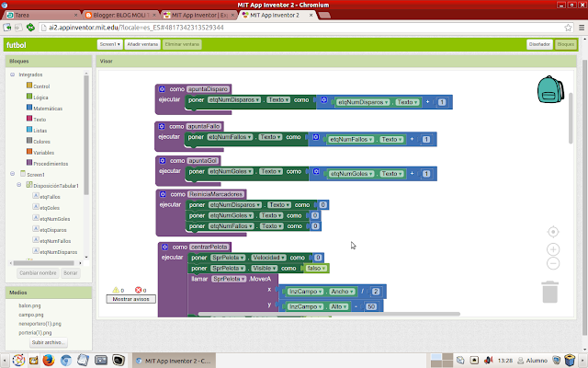Open Alto dropdown in lnzCampo block
This screenshot has height=368, width=588.
tap(339, 306)
